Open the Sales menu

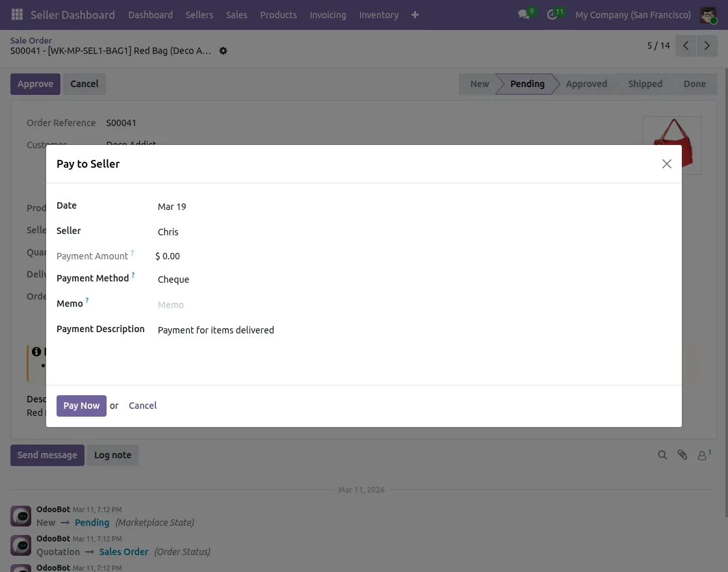(237, 15)
